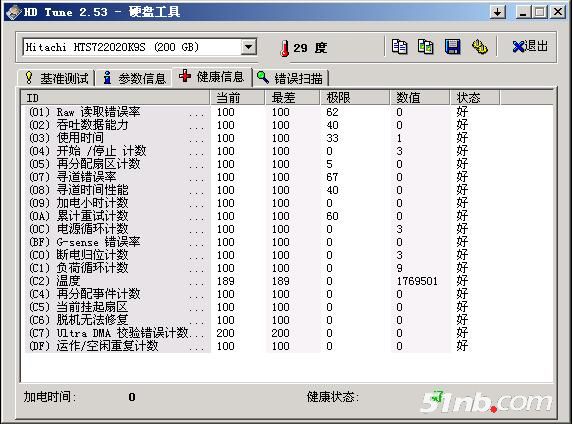Screen dimensions: 573x425
Task: Switch to the 参数信息 tab
Action: pos(134,78)
